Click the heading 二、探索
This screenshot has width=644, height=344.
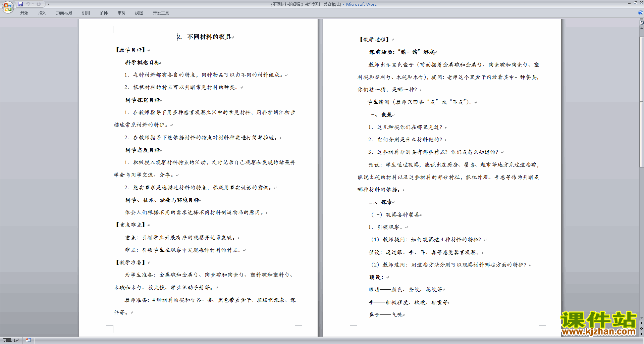point(380,202)
